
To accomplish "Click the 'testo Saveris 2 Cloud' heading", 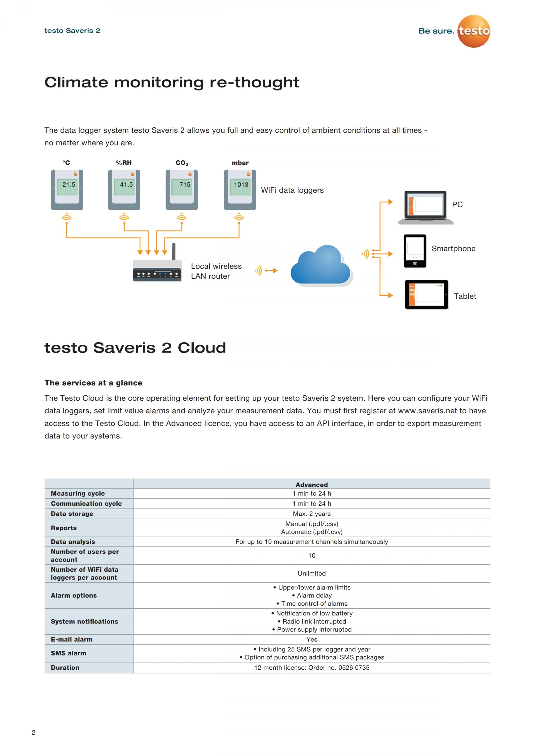I will [x=135, y=348].
